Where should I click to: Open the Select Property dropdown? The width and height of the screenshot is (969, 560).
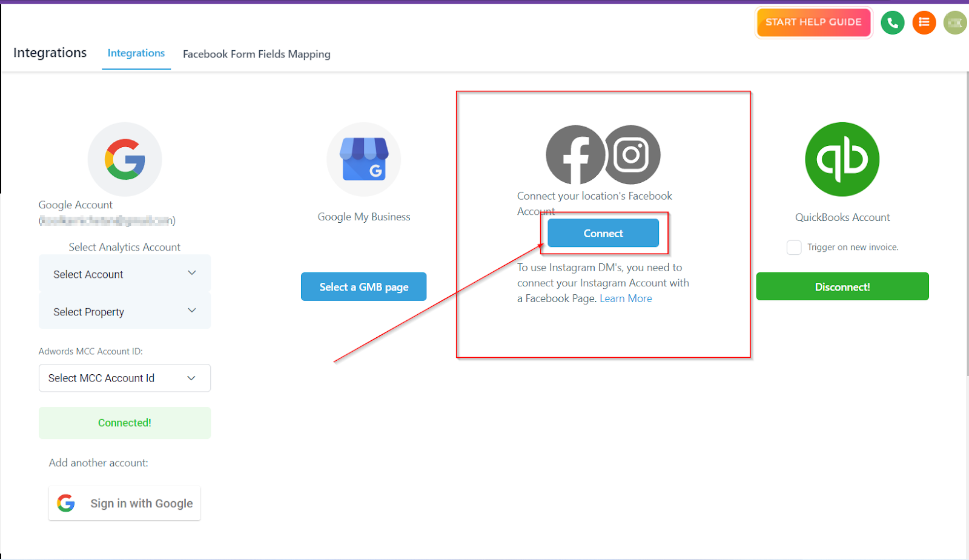pyautogui.click(x=125, y=311)
